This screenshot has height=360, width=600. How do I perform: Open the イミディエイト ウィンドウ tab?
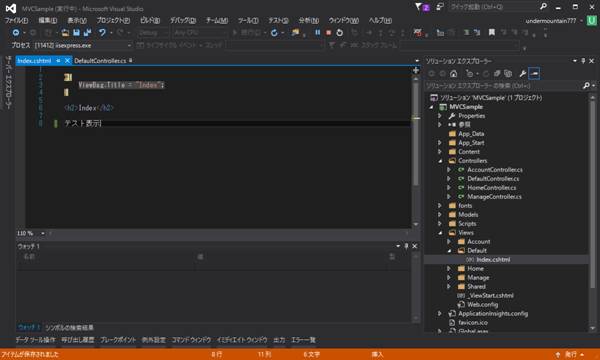(x=242, y=340)
